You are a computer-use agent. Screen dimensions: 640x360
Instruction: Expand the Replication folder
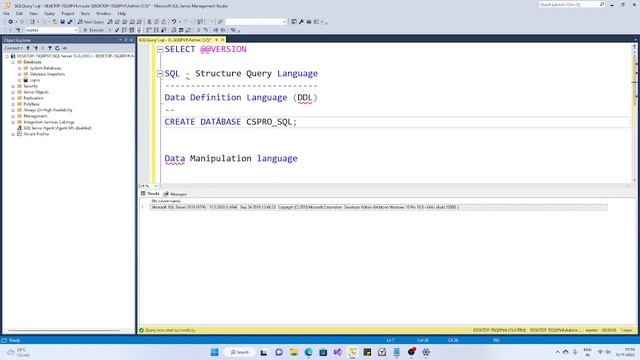coord(13,98)
